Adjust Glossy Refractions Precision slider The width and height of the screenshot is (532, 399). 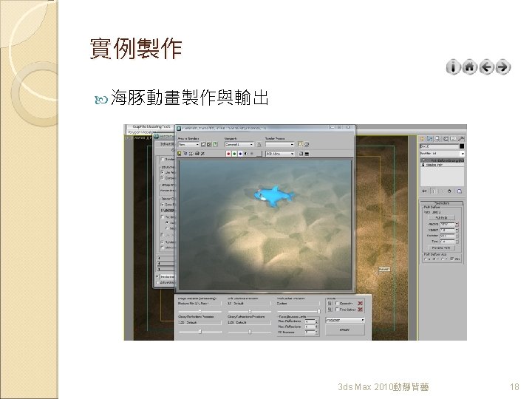click(250, 332)
